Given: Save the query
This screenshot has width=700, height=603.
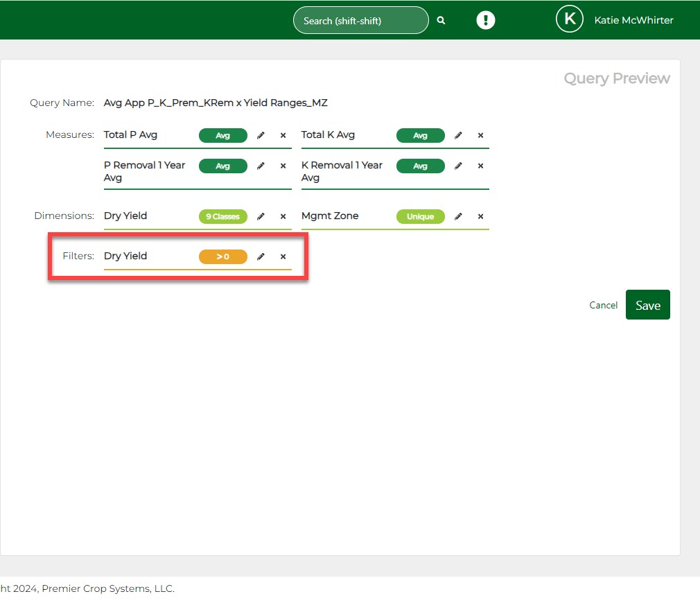Looking at the screenshot, I should (647, 305).
